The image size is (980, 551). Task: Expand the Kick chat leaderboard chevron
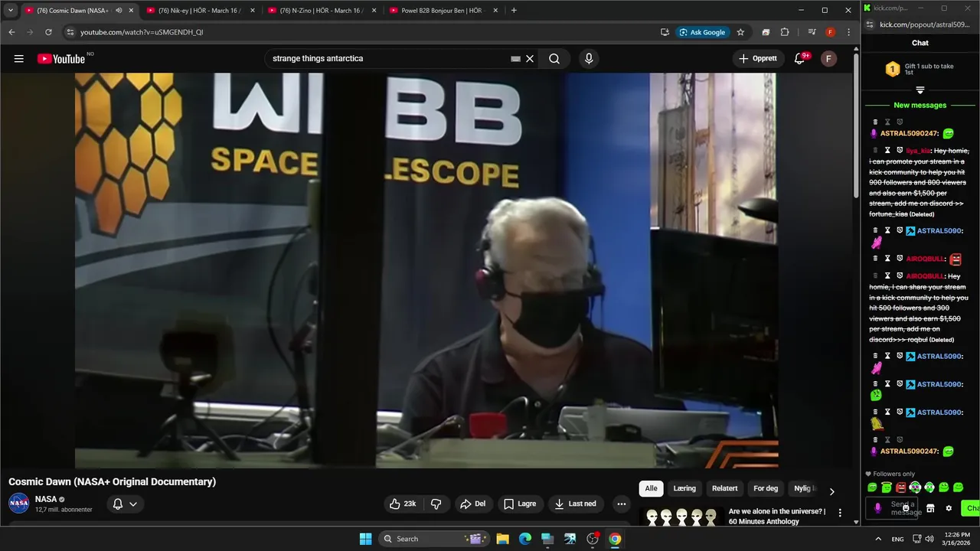(920, 90)
